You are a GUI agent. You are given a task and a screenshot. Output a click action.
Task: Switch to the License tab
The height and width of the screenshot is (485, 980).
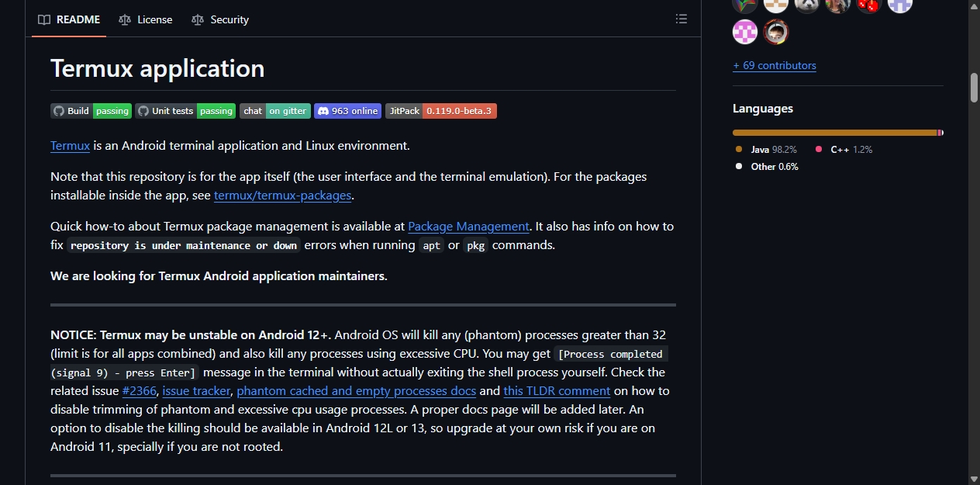pyautogui.click(x=146, y=19)
